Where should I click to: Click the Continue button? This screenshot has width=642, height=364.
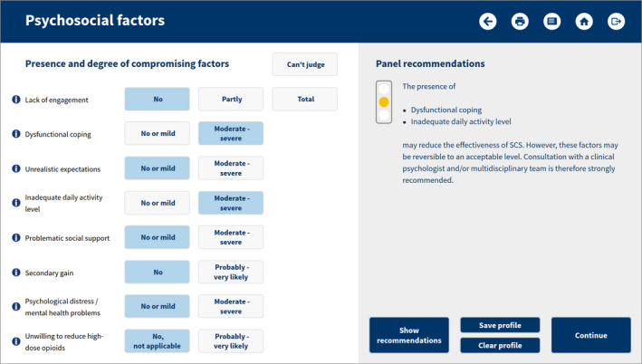pos(590,335)
